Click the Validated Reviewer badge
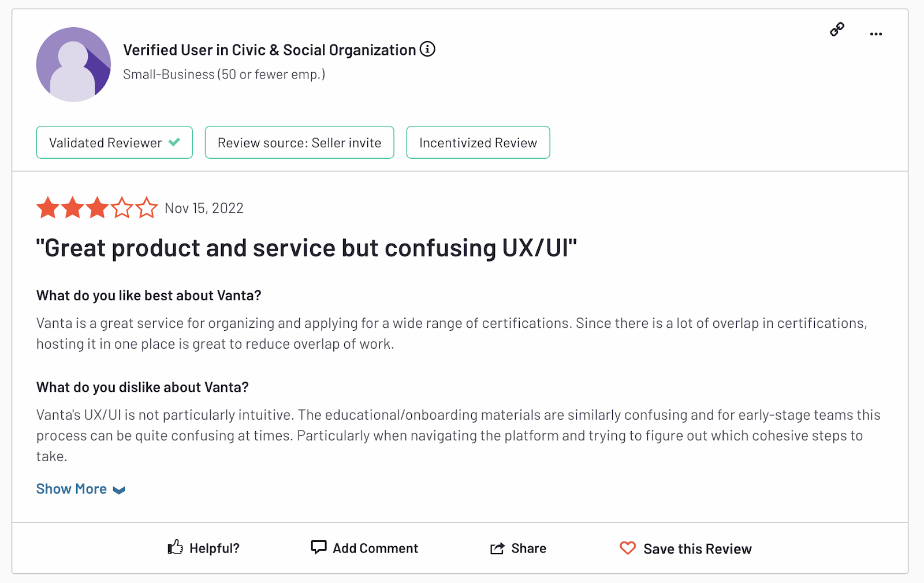924x583 pixels. point(106,143)
